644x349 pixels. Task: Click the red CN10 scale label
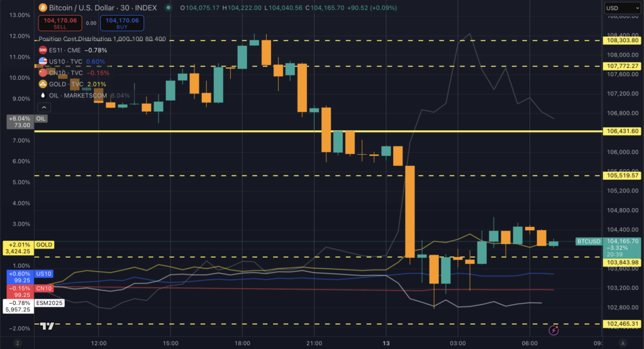tap(44, 288)
